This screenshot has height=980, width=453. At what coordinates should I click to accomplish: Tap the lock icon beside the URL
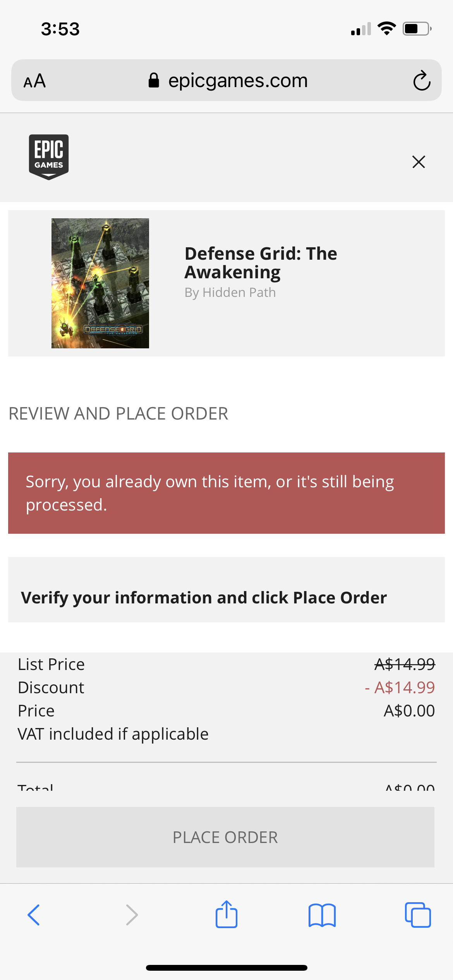pos(154,81)
